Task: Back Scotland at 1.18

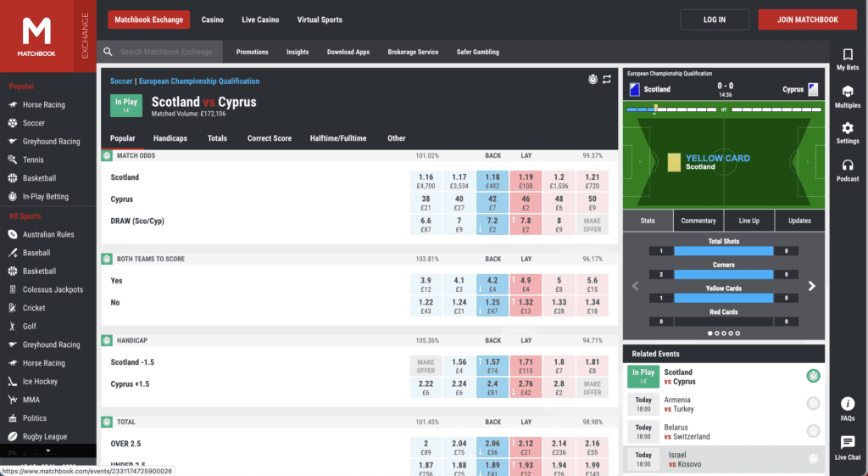Action: click(492, 182)
